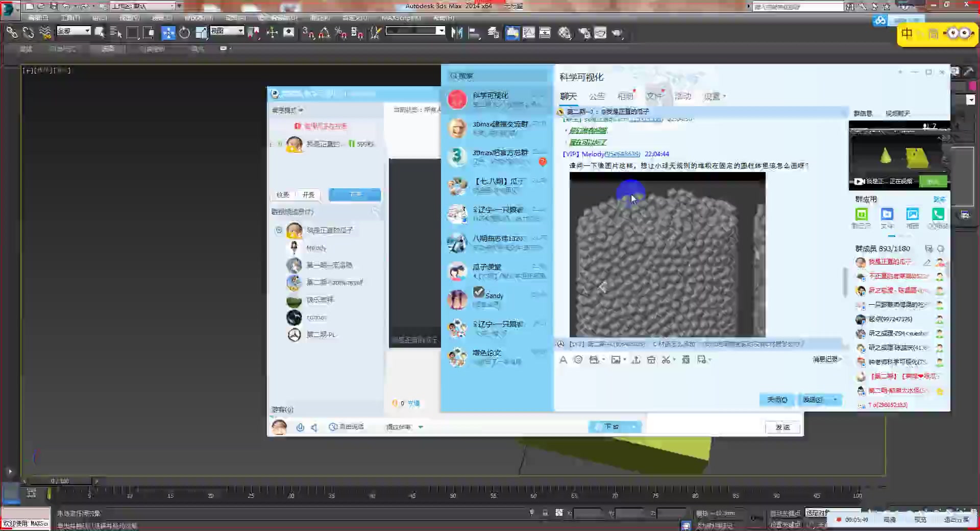This screenshot has height=531, width=980.
Task: Toggle 3D Snaps on main toolbar
Action: pyautogui.click(x=308, y=33)
